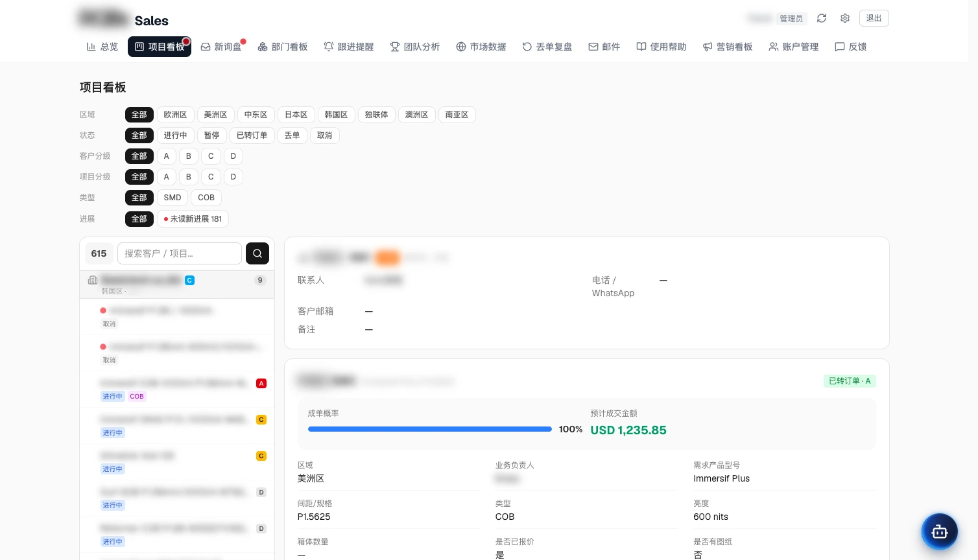Select the 项目看板 active tab

(x=160, y=47)
